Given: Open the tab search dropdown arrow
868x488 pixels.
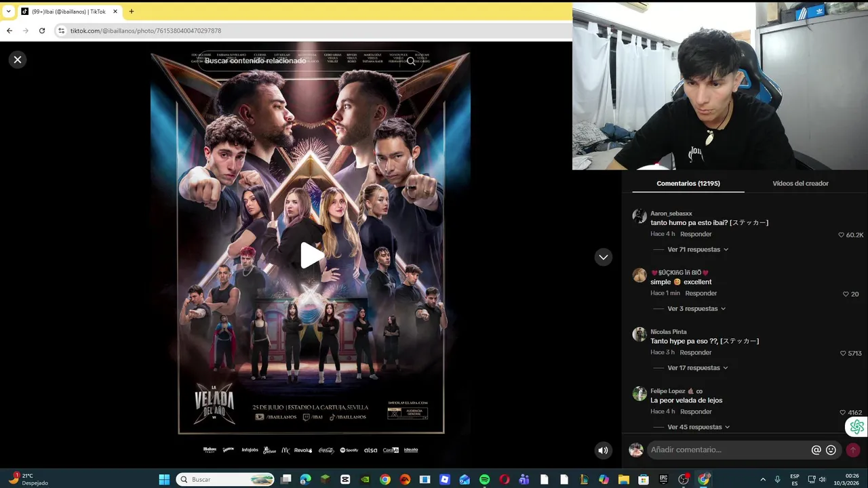Looking at the screenshot, I should pos(8,12).
